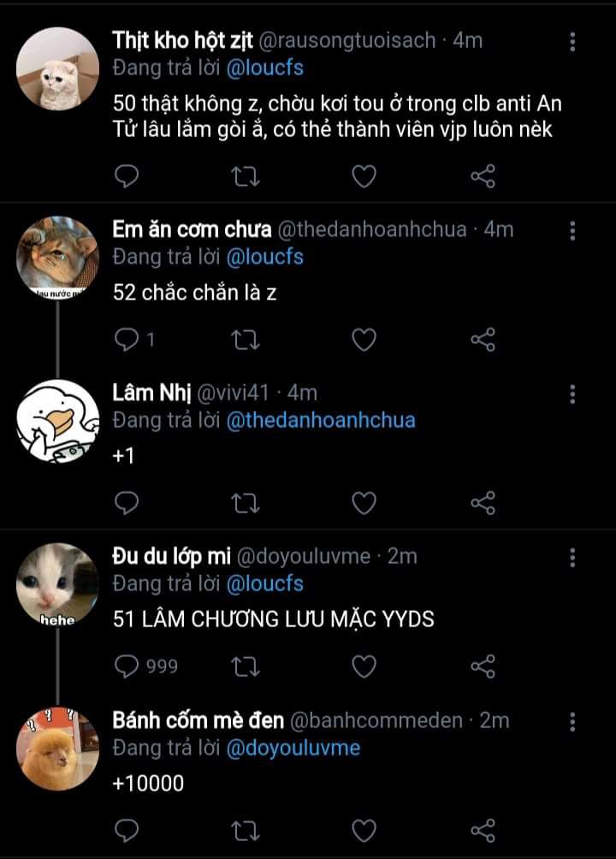Retweet Bánh cốm mè đen's '+10000' reply

pyautogui.click(x=246, y=829)
